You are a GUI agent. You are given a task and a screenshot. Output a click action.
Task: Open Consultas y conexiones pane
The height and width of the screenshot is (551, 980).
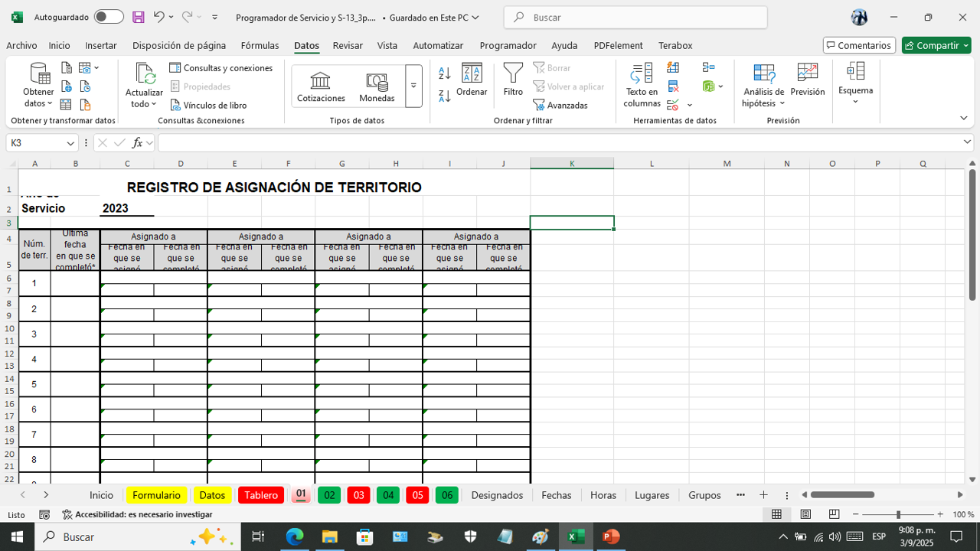pyautogui.click(x=220, y=68)
